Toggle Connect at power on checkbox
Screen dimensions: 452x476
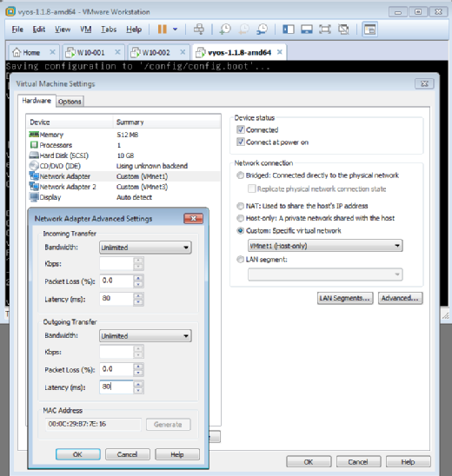[x=240, y=142]
